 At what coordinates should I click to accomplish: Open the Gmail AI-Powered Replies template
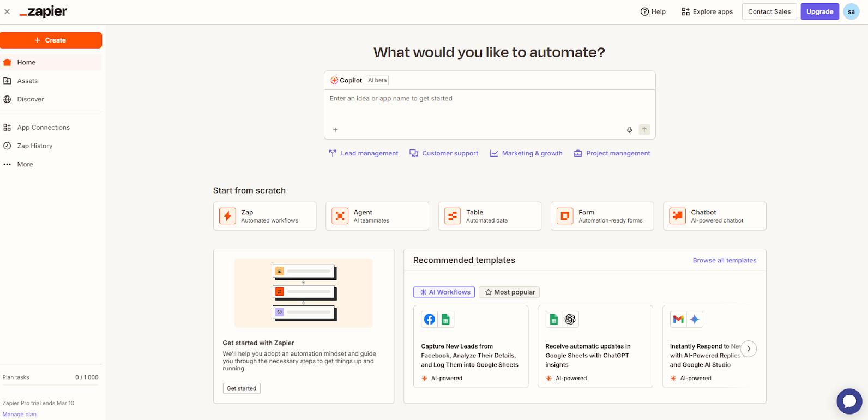707,346
